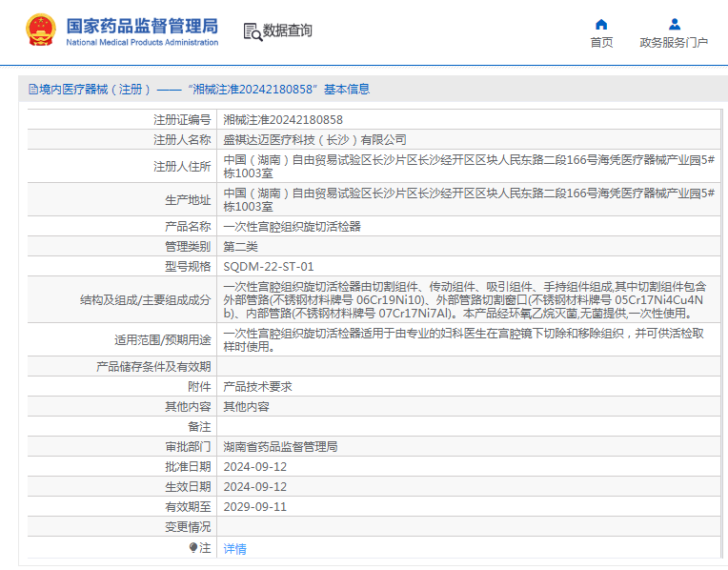This screenshot has height=570, width=728.
Task: Click the 管理类别 label
Action: tap(188, 247)
